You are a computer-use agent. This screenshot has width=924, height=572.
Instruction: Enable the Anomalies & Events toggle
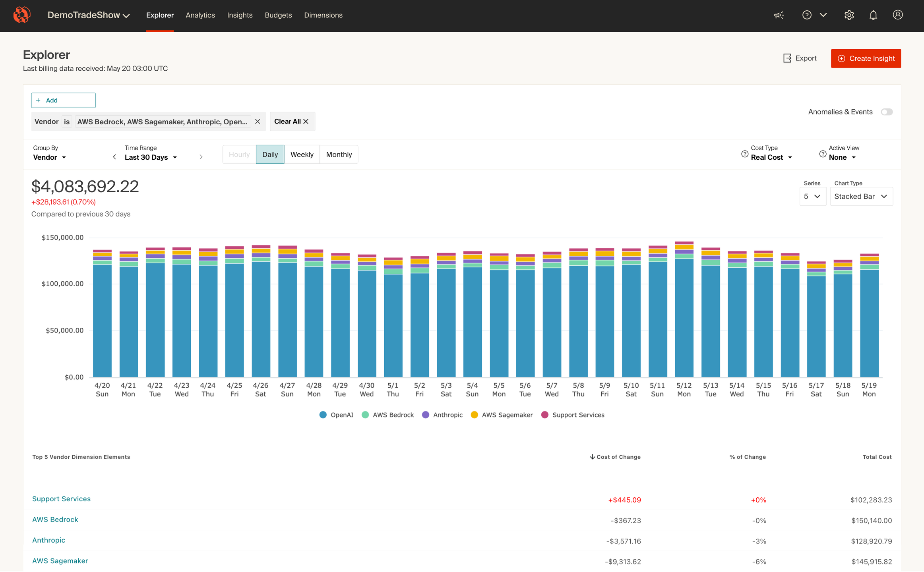(886, 112)
